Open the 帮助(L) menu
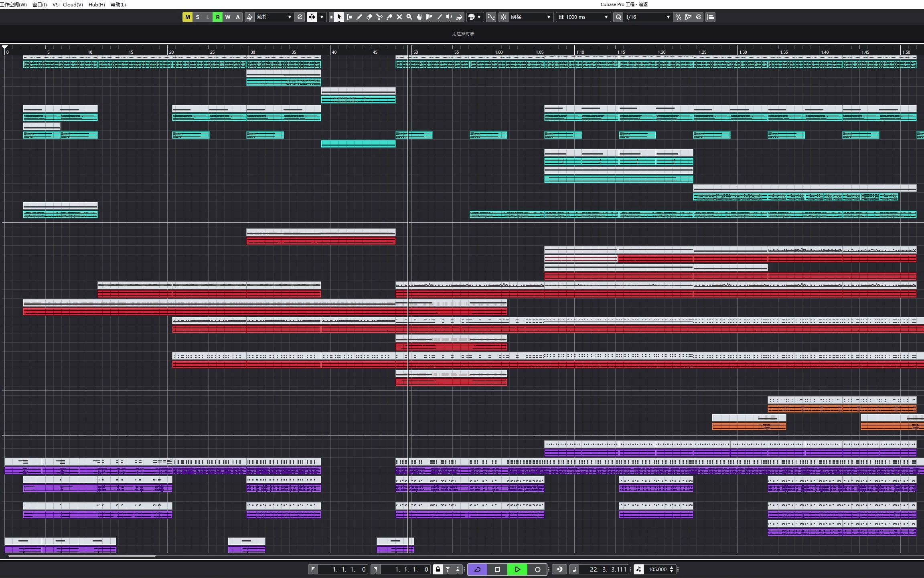 pos(118,4)
